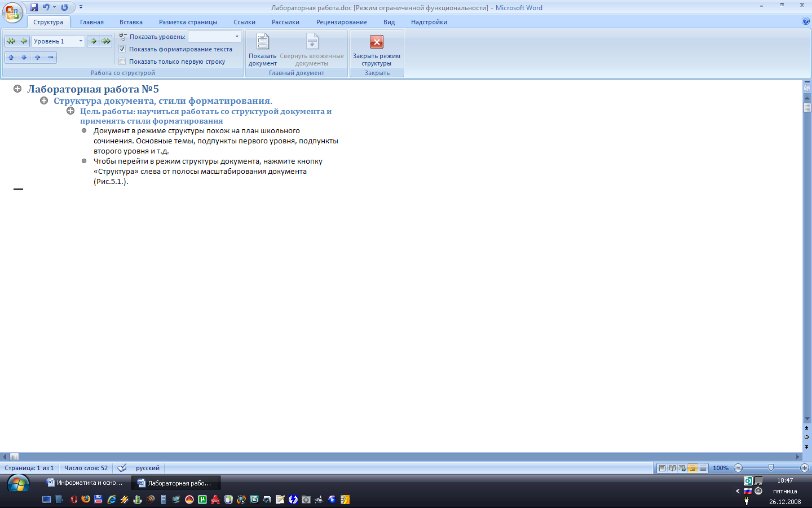Move selected item up in outline

11,57
